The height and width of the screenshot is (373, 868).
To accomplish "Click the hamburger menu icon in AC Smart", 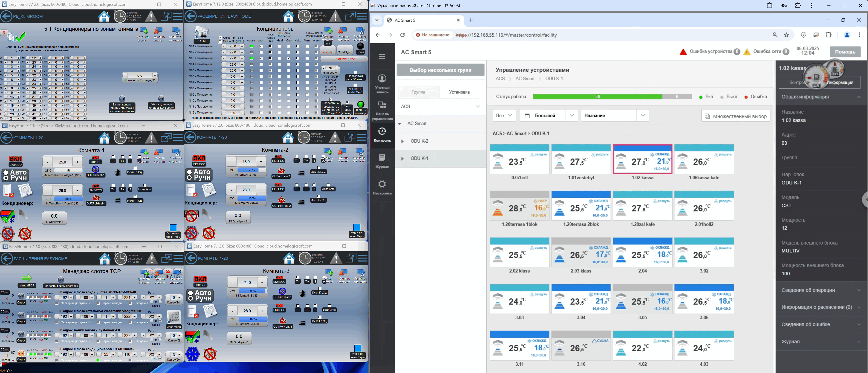I will tap(382, 57).
